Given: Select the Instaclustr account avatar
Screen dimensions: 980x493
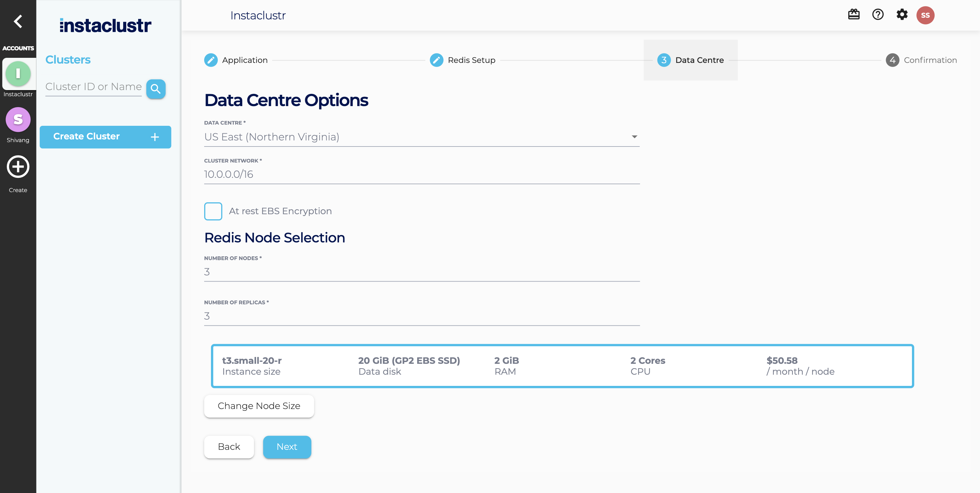Looking at the screenshot, I should (18, 74).
